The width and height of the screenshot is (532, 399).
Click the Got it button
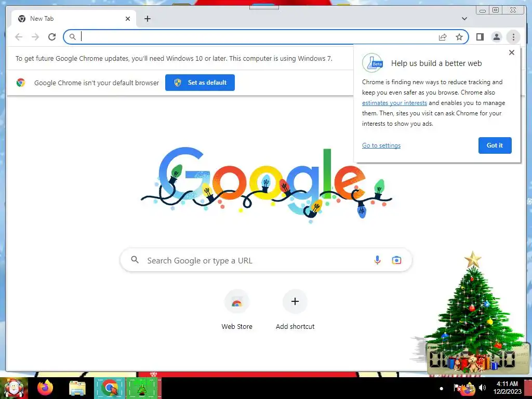coord(495,145)
